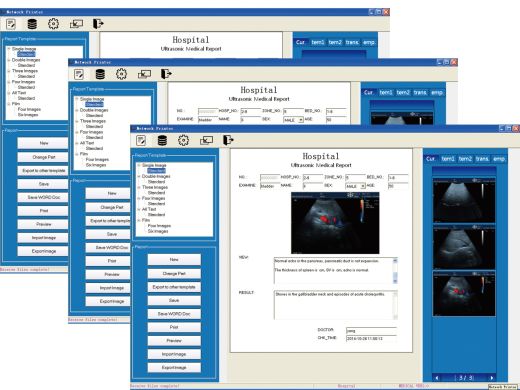Select third color doppler thumbnail in front window

[464, 294]
